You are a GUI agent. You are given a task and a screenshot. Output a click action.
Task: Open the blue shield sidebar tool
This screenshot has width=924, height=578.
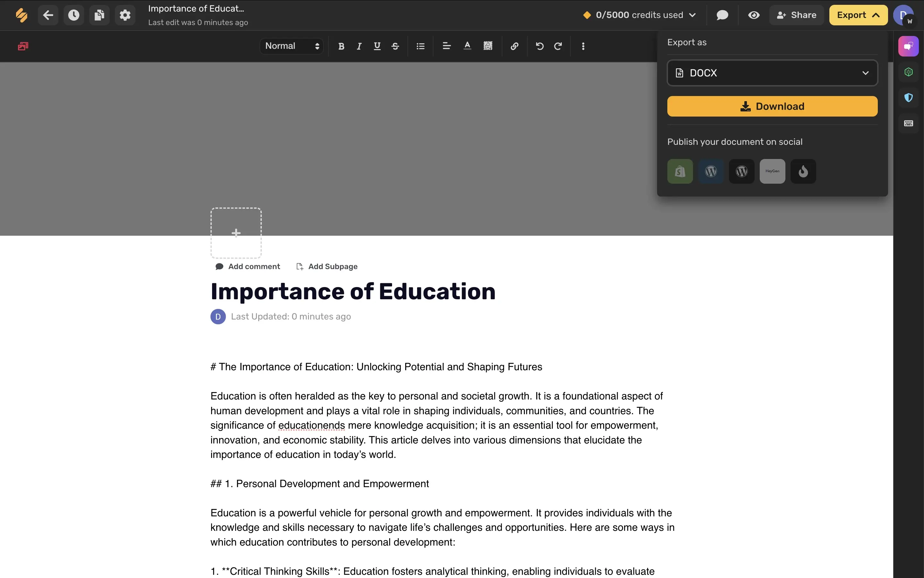point(908,98)
